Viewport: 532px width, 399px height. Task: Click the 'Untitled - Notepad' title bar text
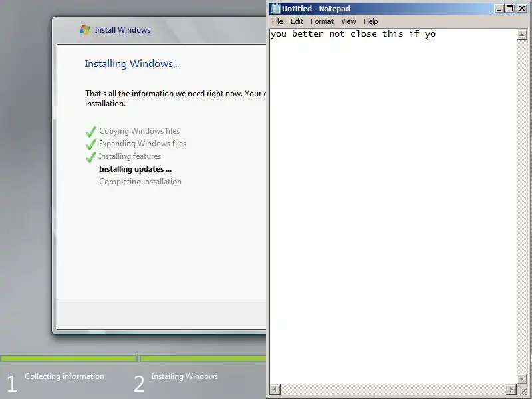pyautogui.click(x=317, y=9)
